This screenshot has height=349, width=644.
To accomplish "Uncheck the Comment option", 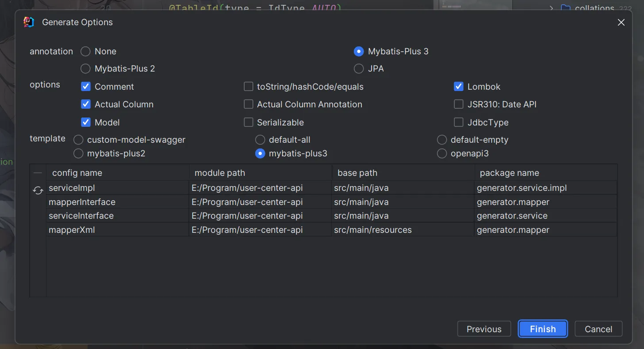I will click(x=86, y=87).
